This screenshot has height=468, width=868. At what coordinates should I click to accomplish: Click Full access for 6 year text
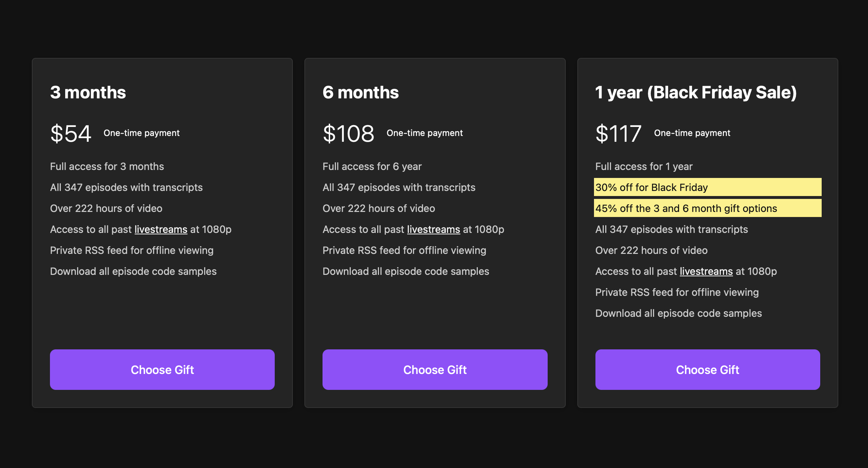click(x=372, y=166)
